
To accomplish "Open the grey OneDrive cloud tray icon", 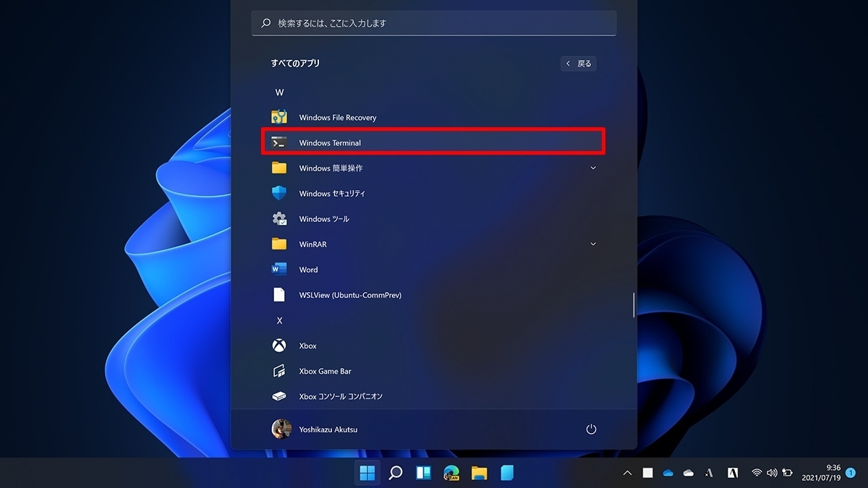I will click(x=689, y=473).
